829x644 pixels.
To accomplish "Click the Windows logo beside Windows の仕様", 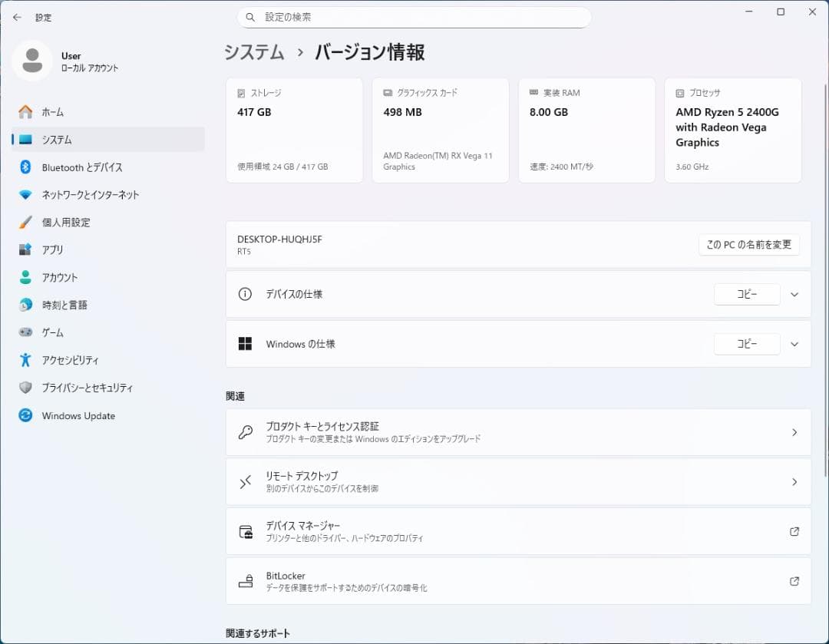I will 245,344.
